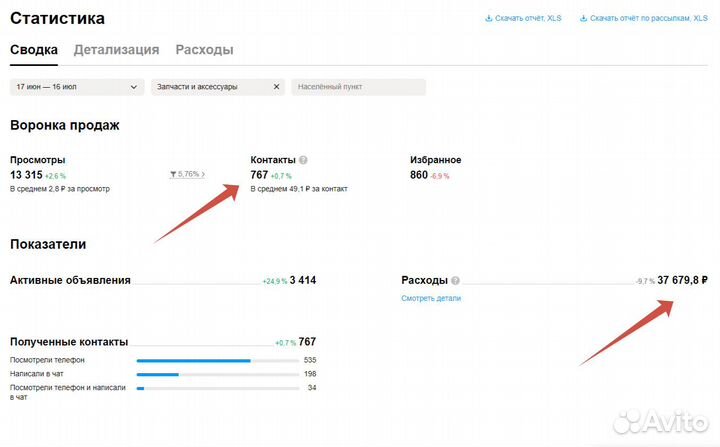
Task: Click the Посмотрели телефон progress bar
Action: 218,361
